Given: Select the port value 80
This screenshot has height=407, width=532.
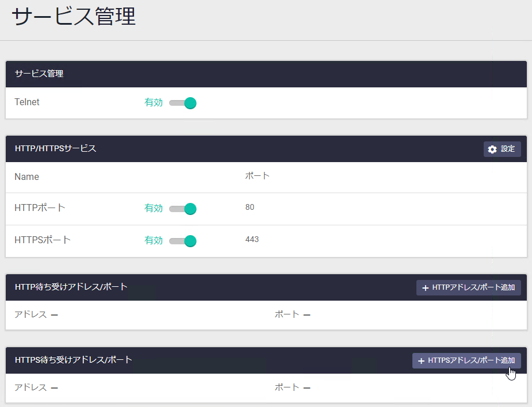Looking at the screenshot, I should point(250,207).
